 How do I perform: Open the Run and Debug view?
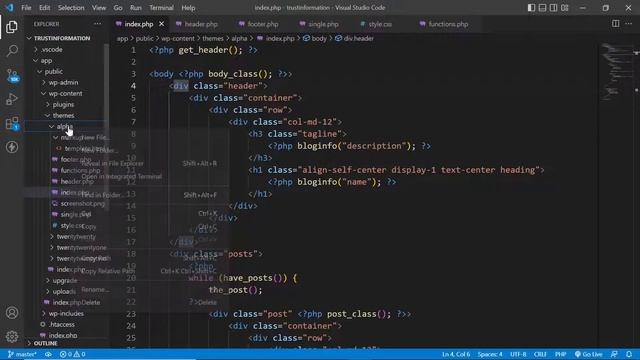click(x=12, y=99)
